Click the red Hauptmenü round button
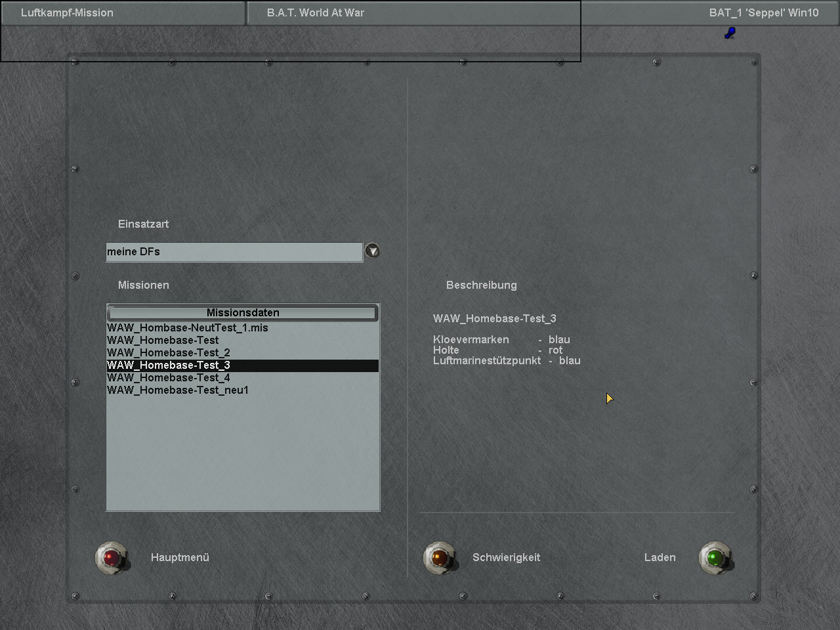 112,558
